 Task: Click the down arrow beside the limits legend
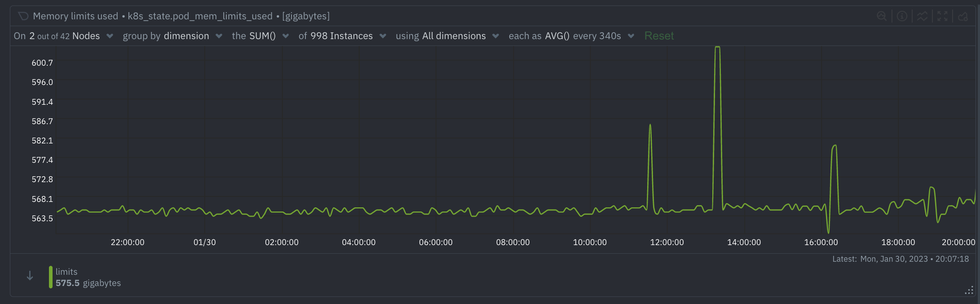tap(30, 276)
